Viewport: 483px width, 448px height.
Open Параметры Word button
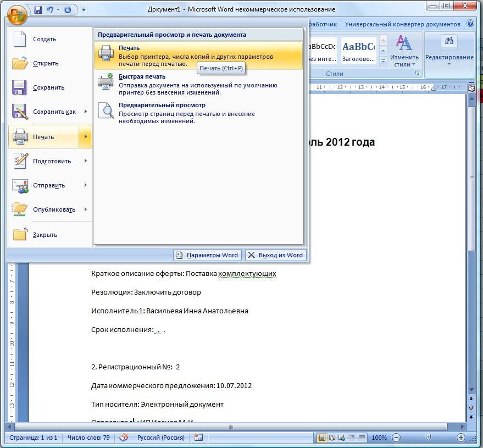[x=207, y=255]
